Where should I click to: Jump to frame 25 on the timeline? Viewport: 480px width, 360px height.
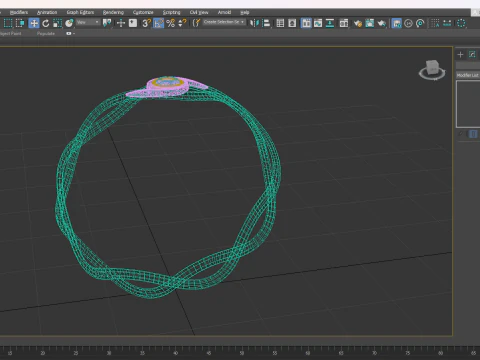[x=76, y=353]
